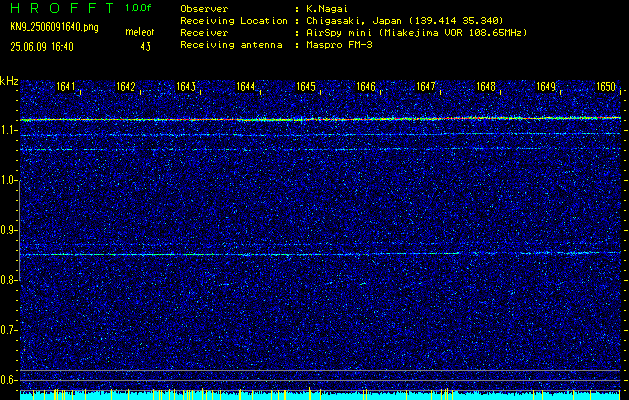Click location text Chigasaki, Japan
Screen dimensions: 629x400
click(x=354, y=20)
